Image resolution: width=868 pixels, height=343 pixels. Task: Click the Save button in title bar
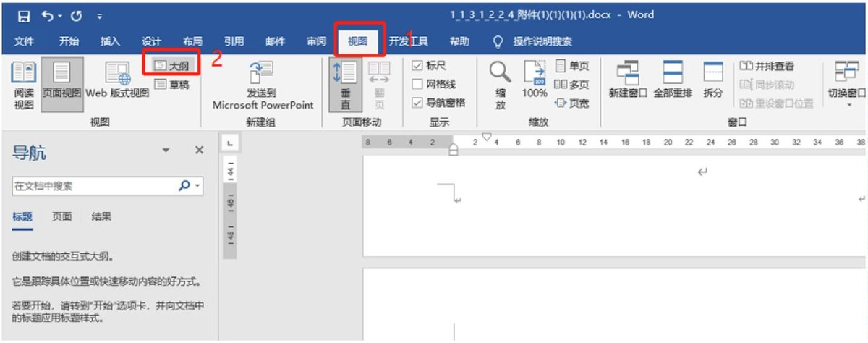tap(23, 15)
